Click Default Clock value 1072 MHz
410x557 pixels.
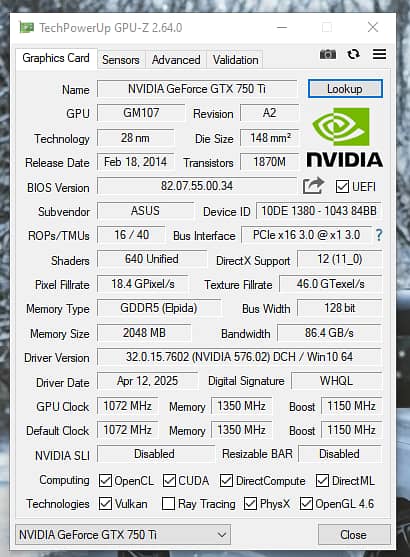(128, 430)
